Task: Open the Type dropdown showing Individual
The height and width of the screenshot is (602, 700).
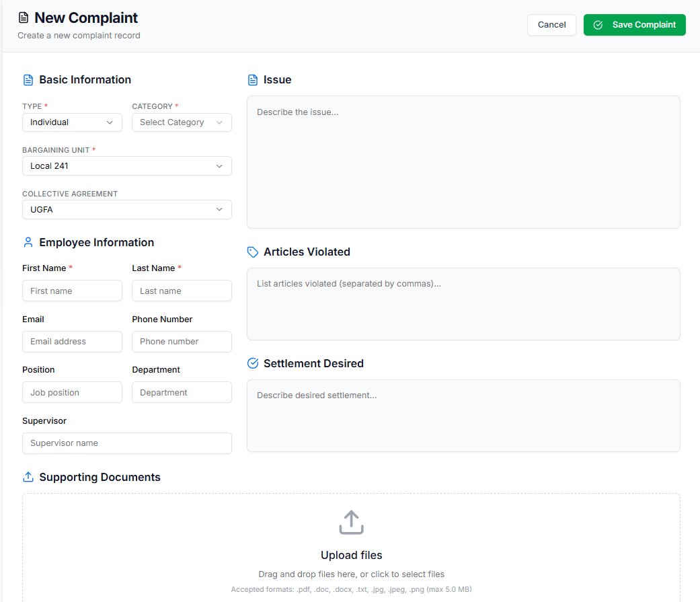Action: pos(72,122)
